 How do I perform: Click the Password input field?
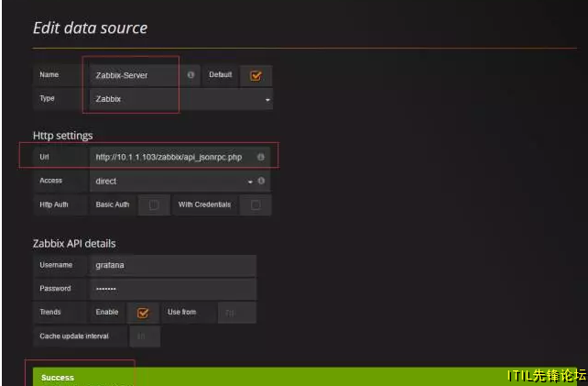click(173, 289)
